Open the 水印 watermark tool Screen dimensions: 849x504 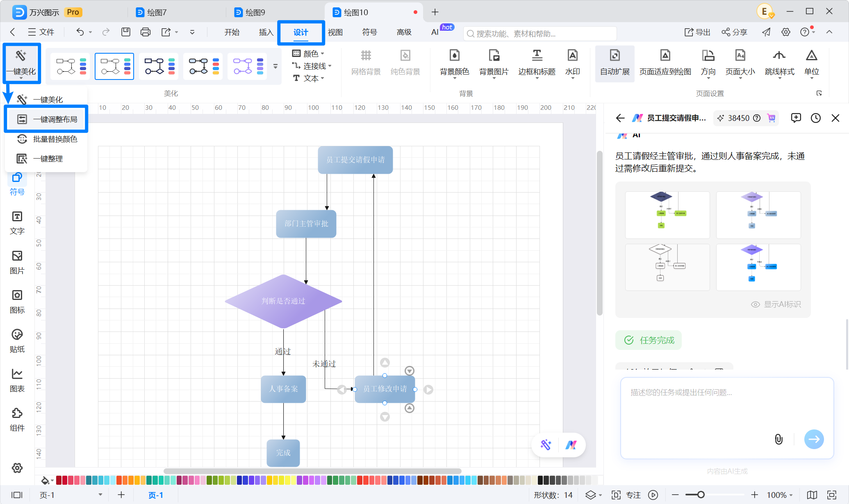(x=572, y=64)
